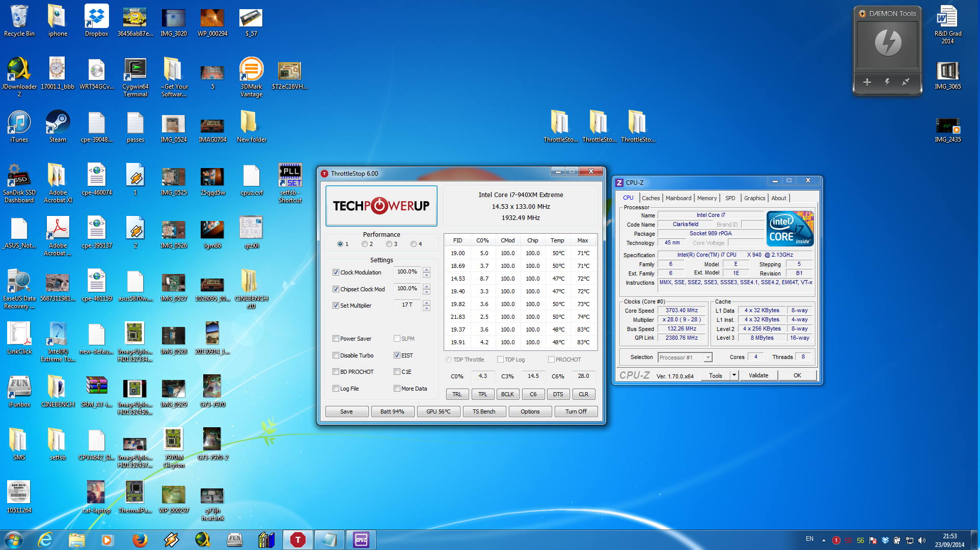
Task: Open Firefox from the taskbar
Action: tap(139, 540)
